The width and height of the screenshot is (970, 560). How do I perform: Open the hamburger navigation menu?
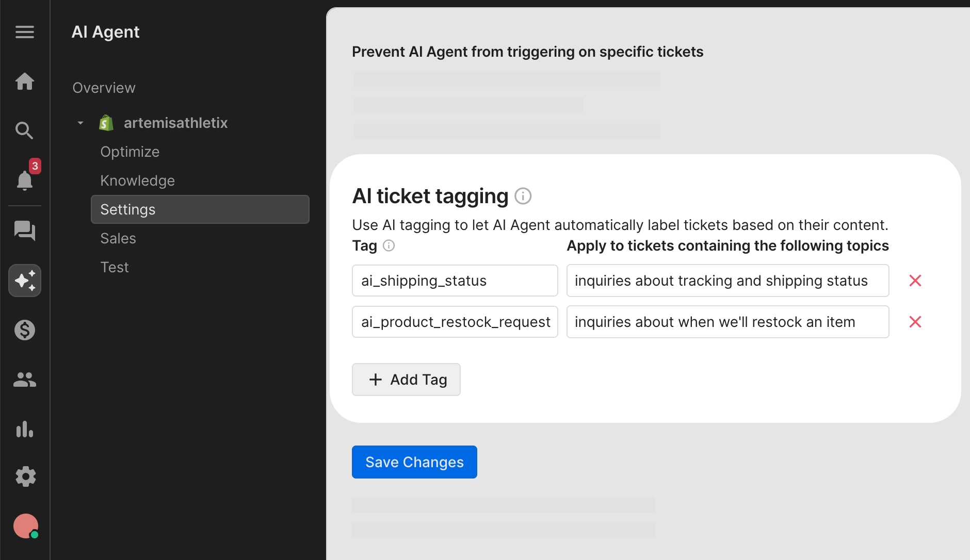coord(24,32)
